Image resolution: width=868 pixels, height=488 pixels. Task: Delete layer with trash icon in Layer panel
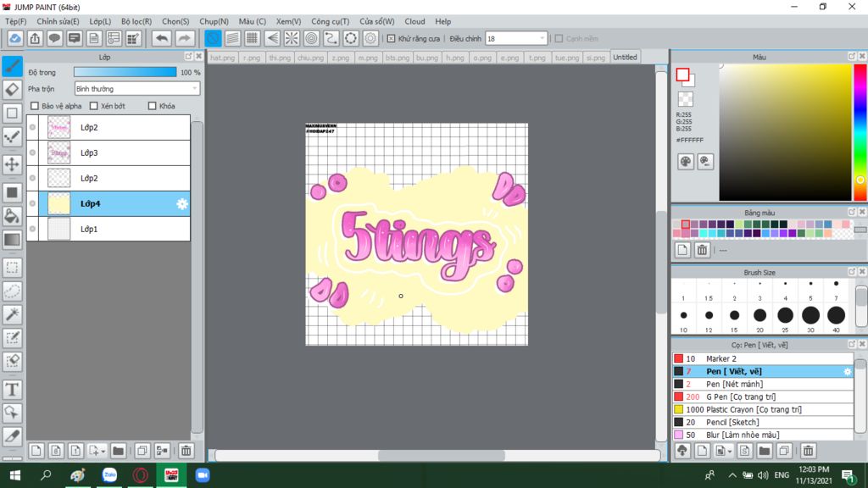click(186, 451)
